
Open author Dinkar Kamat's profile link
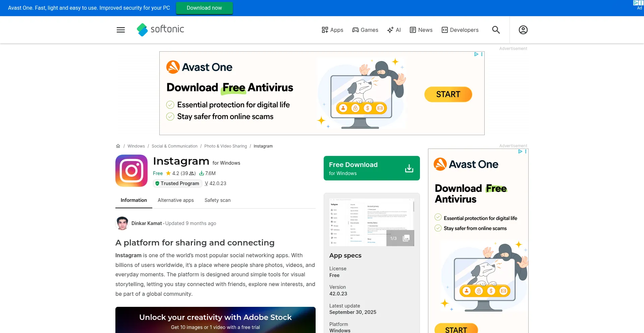tap(147, 223)
